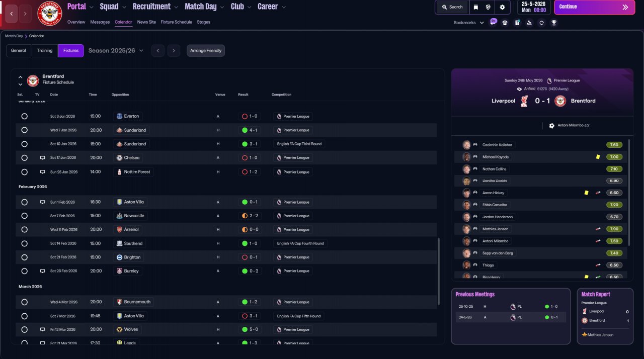
Task: Click Brentford crest in match summary header
Action: click(x=560, y=101)
